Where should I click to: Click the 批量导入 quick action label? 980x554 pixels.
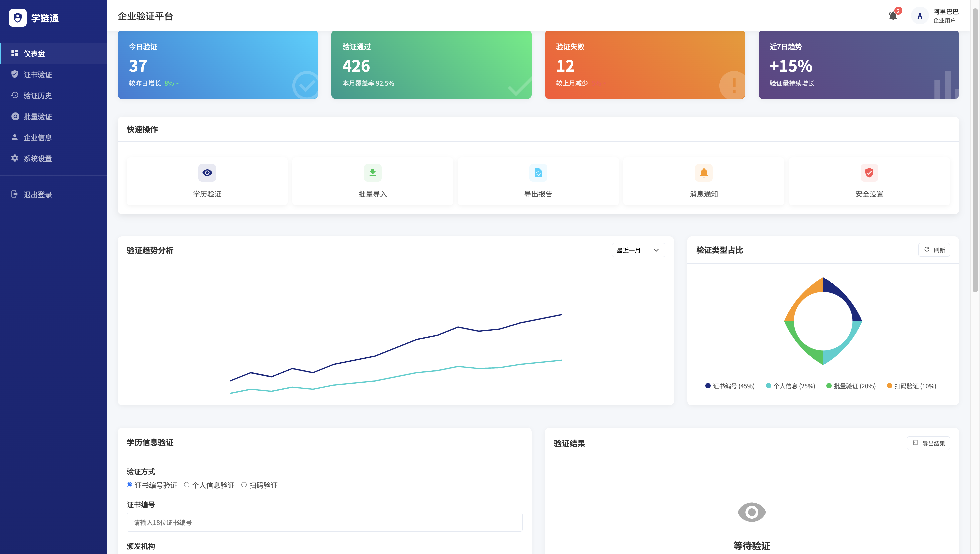pos(372,194)
